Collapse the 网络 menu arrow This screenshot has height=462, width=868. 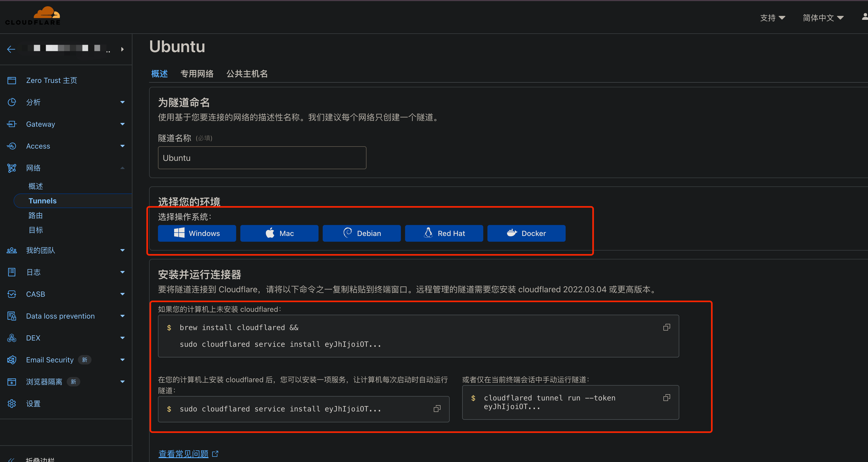pos(123,168)
